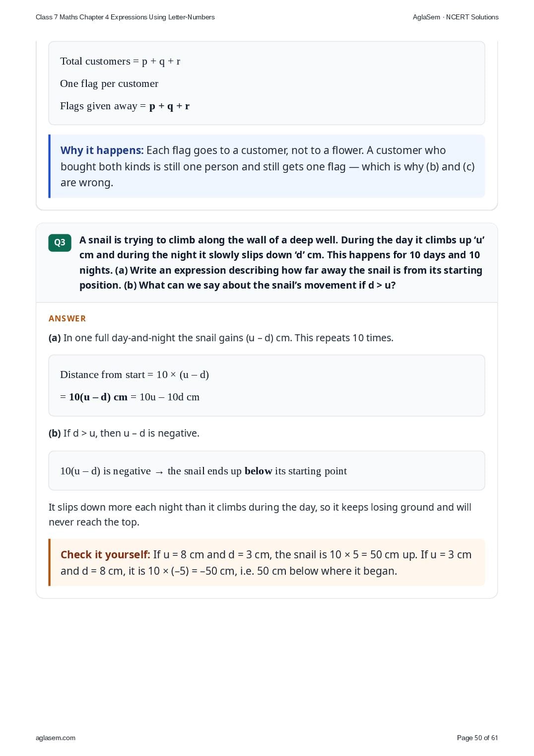
Task: Select the Distance from start formula line
Action: coord(134,375)
